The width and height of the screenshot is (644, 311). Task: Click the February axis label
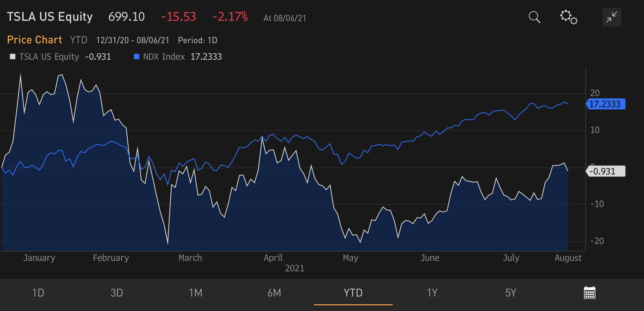(111, 258)
